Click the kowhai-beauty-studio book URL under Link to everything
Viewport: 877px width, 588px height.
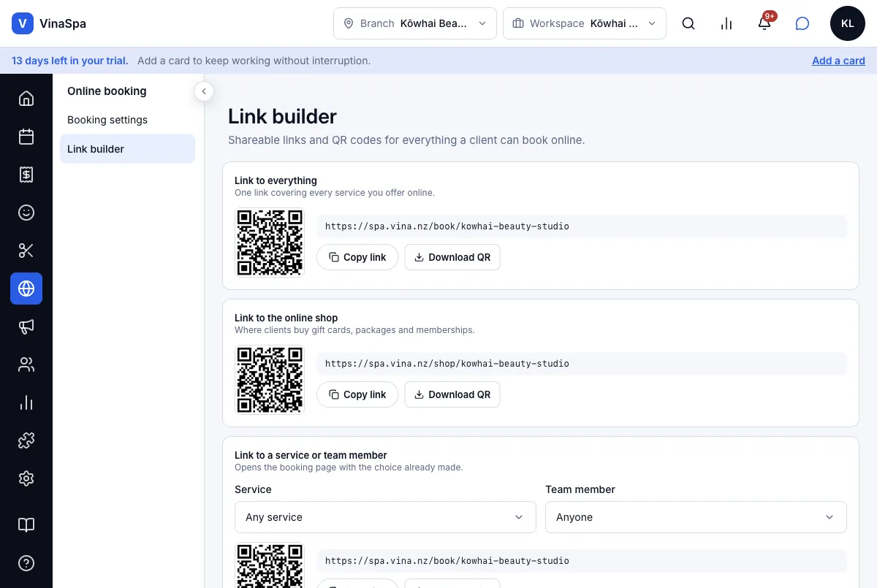pos(582,226)
